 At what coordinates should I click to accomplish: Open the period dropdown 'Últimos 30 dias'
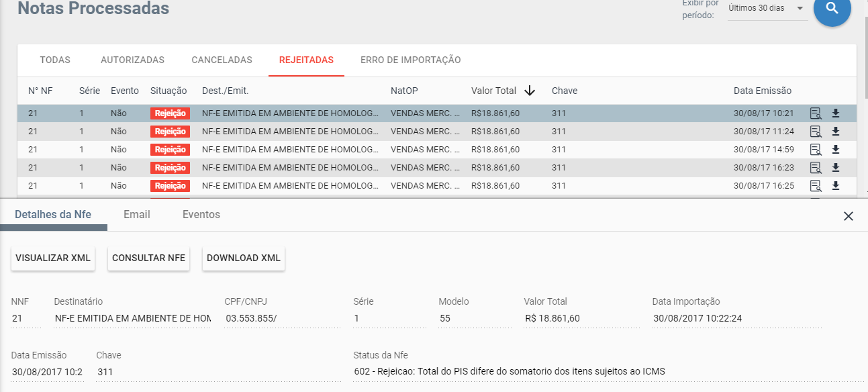point(767,9)
